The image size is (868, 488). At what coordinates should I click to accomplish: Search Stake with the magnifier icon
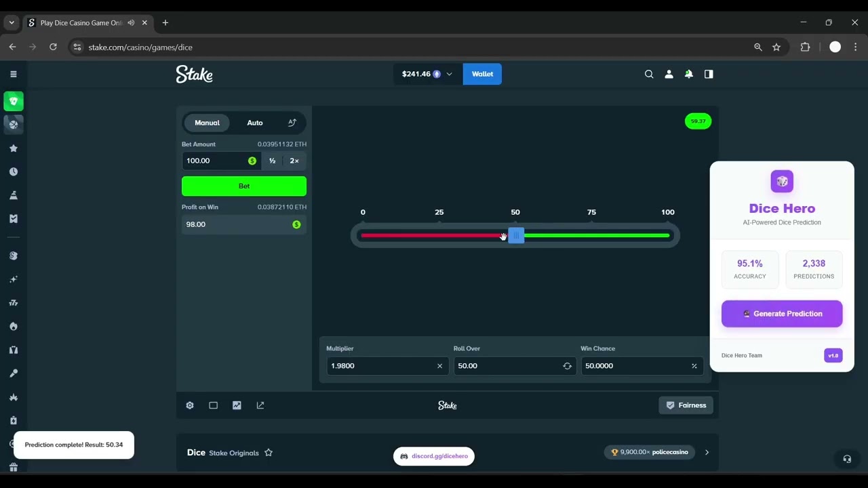649,74
